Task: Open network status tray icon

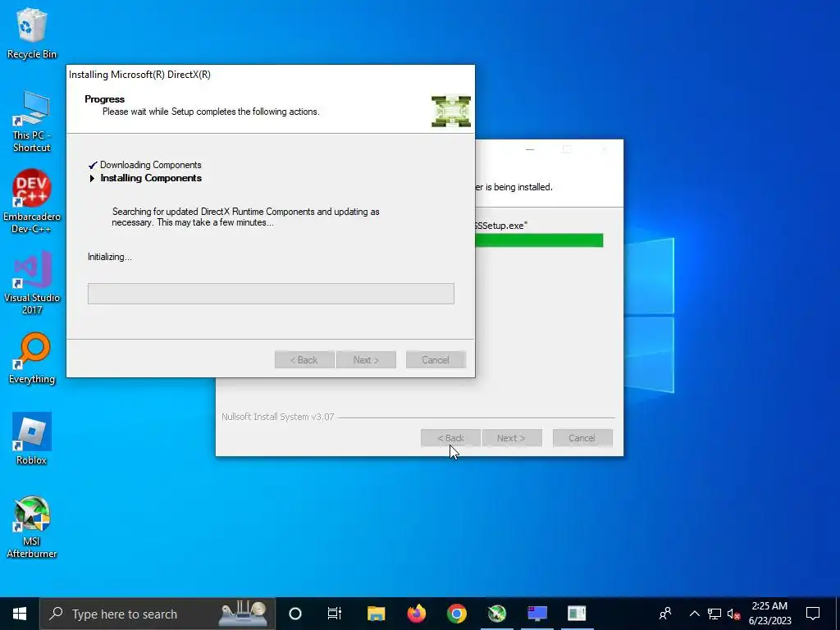Action: click(714, 614)
